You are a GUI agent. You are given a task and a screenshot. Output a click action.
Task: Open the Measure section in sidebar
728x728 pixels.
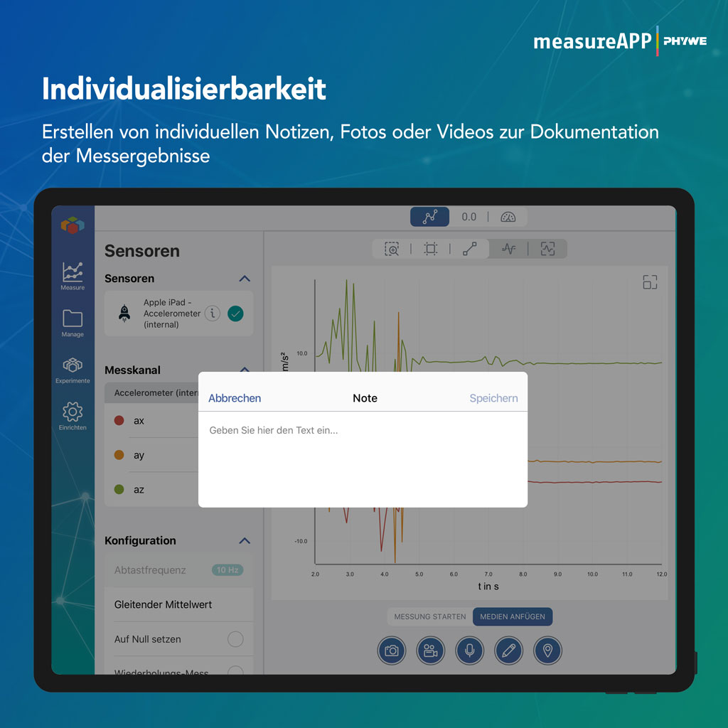point(73,276)
